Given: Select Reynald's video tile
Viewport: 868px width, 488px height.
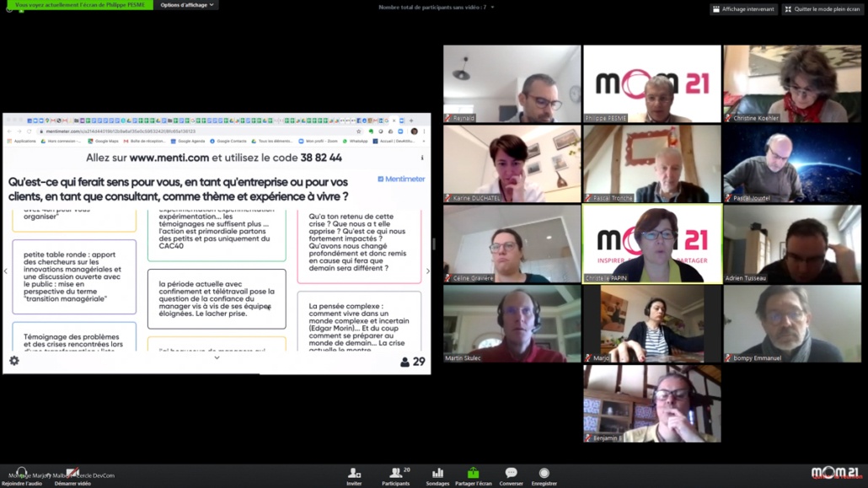Looking at the screenshot, I should (x=512, y=83).
